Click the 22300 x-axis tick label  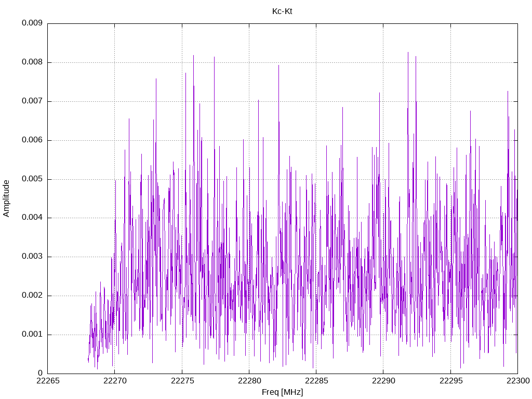coord(518,381)
